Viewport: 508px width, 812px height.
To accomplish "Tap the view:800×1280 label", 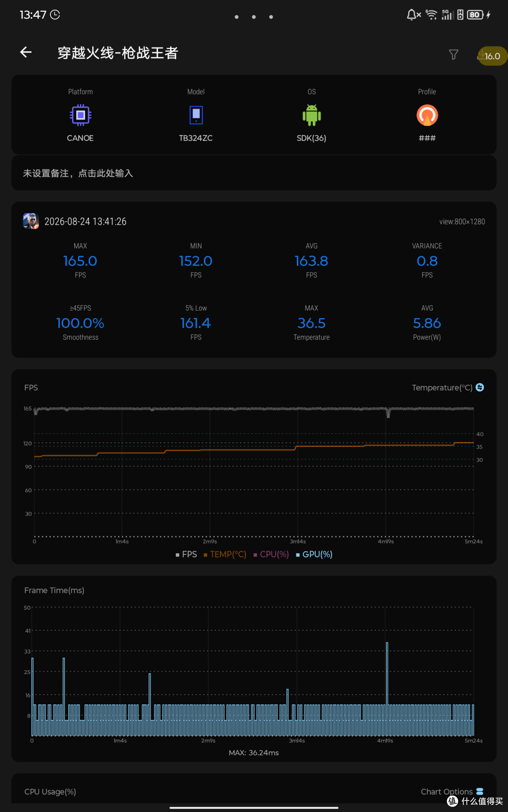I will pyautogui.click(x=462, y=221).
